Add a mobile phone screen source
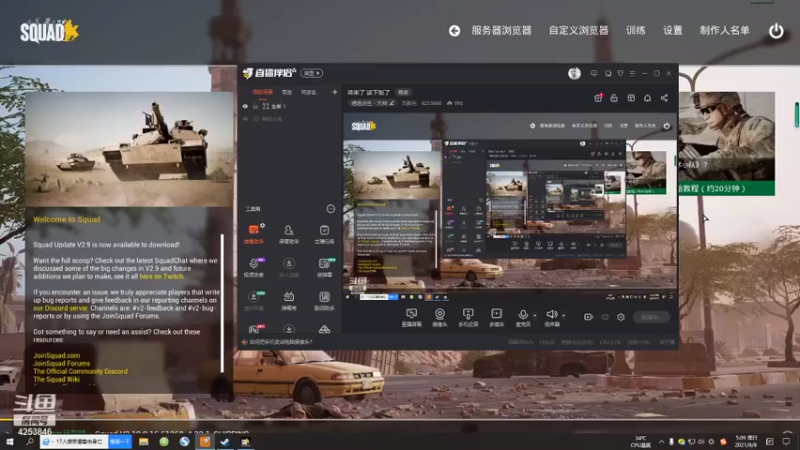The height and width of the screenshot is (450, 800). click(x=467, y=317)
